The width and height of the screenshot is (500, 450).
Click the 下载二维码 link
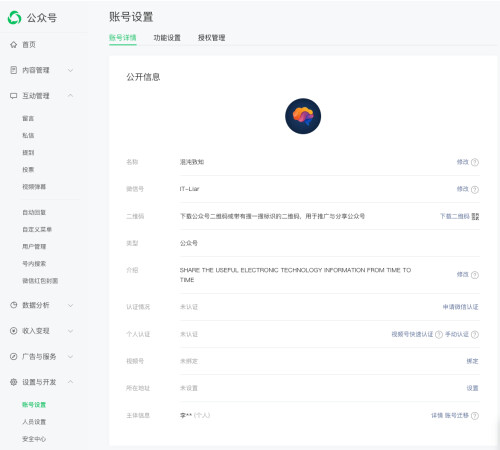click(455, 216)
